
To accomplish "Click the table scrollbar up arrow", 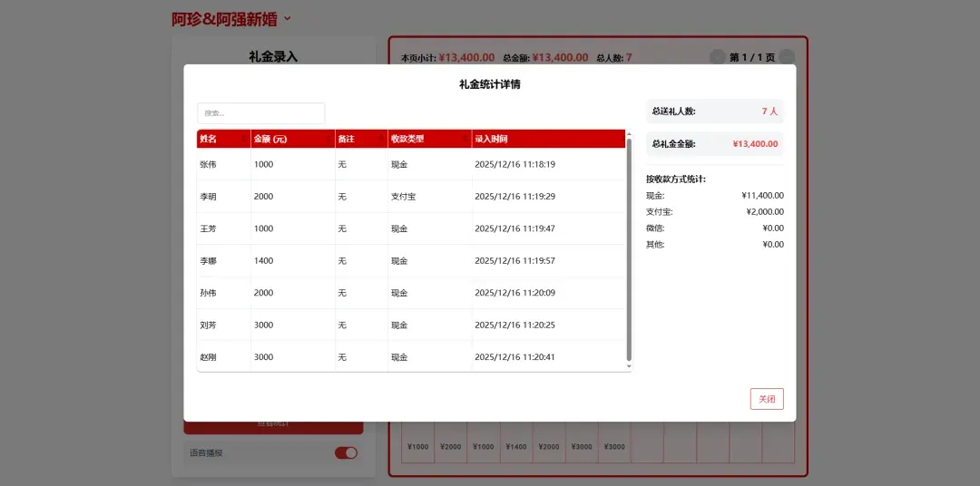I will (629, 133).
